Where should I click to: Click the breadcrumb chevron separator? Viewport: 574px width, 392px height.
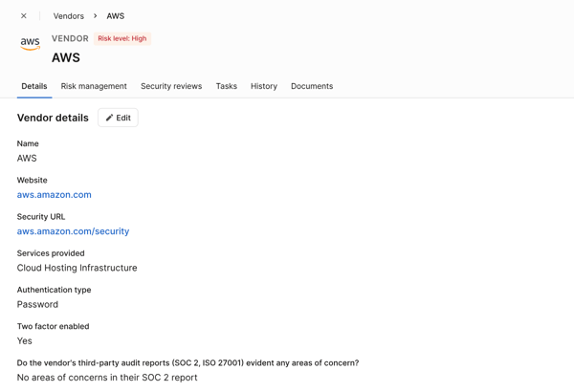(x=96, y=16)
